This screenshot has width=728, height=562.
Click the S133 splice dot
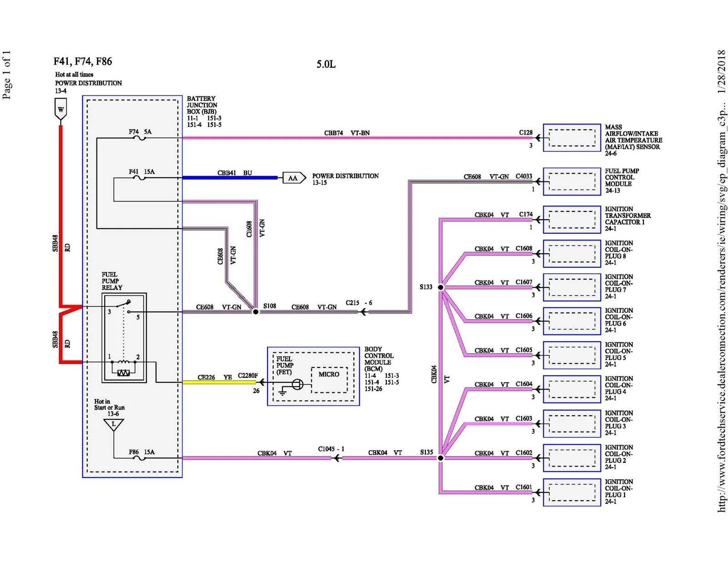pyautogui.click(x=440, y=287)
